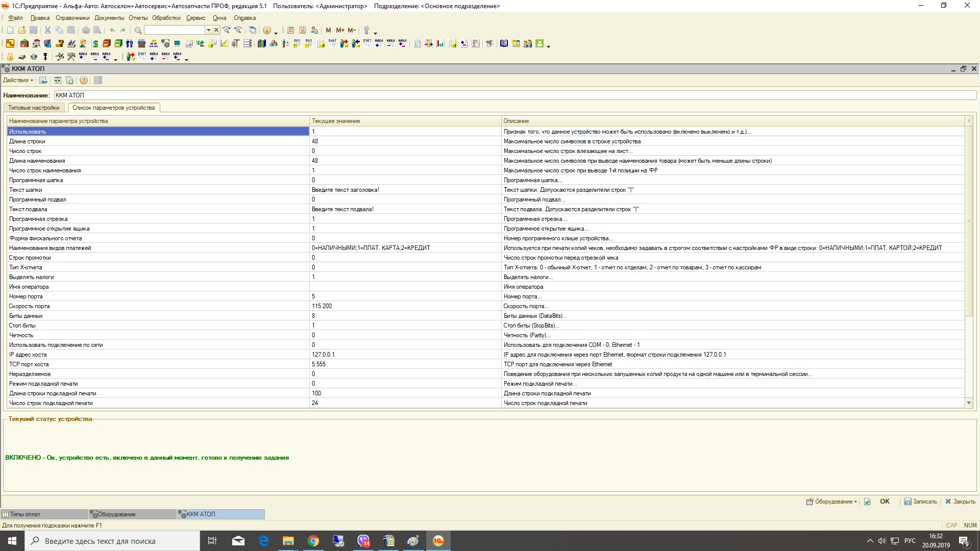Viewport: 980px width, 551px height.
Task: Click the toolbar search input box
Action: click(x=175, y=30)
